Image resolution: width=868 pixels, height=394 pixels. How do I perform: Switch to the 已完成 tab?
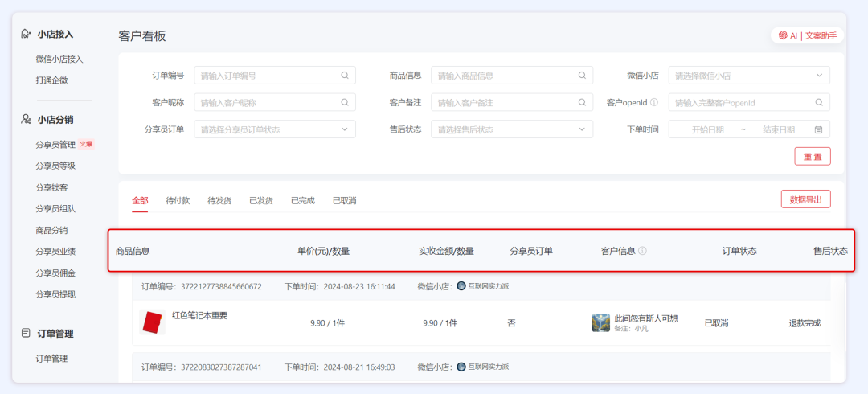pyautogui.click(x=303, y=200)
